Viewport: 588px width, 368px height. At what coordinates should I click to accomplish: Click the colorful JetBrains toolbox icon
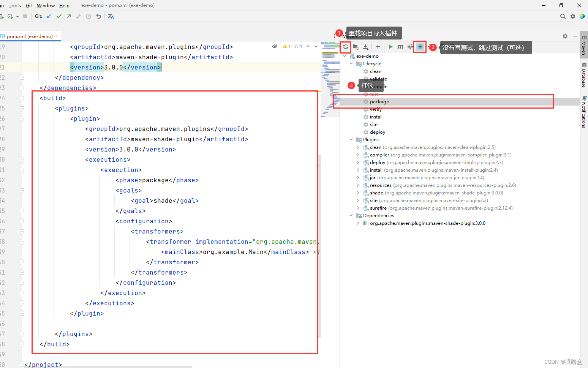pyautogui.click(x=583, y=16)
